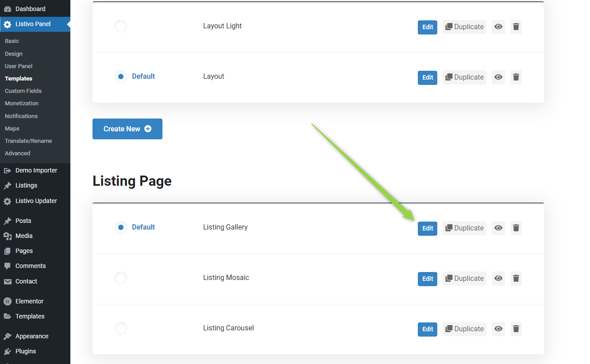Set Listing Mosaic as default

click(121, 278)
